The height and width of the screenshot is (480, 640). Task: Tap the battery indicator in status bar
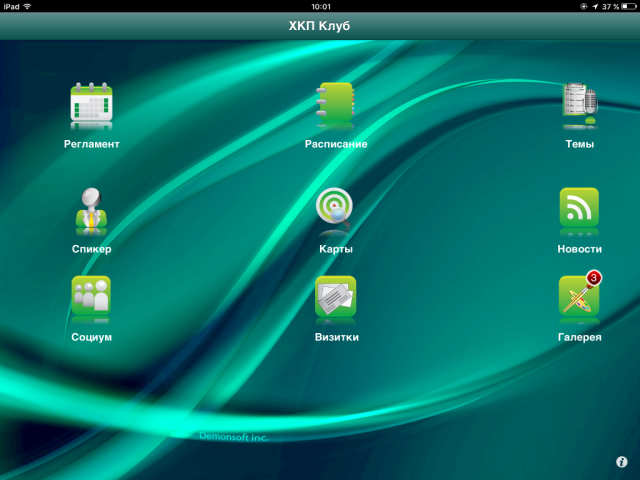[x=629, y=6]
